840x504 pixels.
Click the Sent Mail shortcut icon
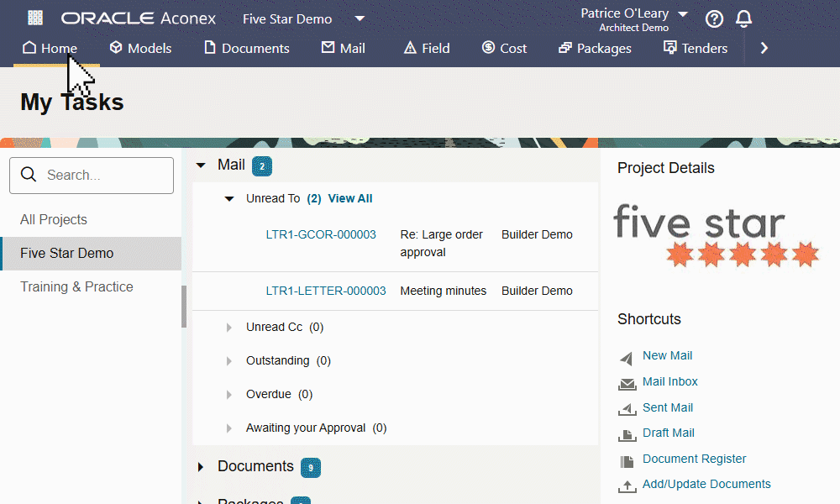click(x=627, y=409)
